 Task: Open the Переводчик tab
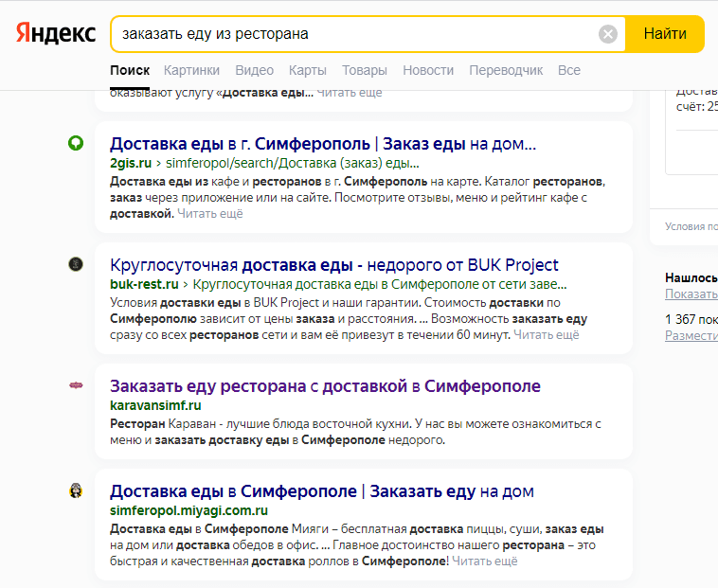click(506, 70)
